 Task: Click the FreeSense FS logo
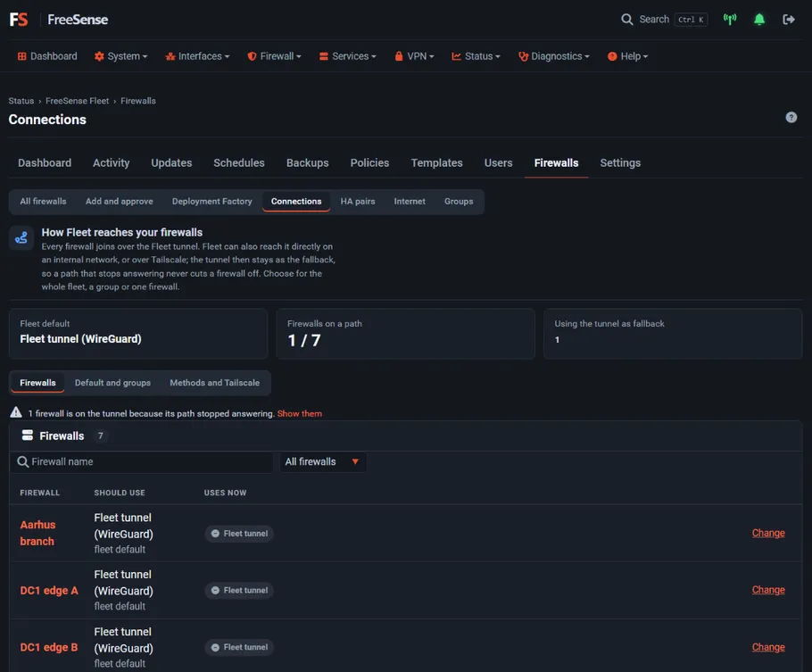coord(19,20)
